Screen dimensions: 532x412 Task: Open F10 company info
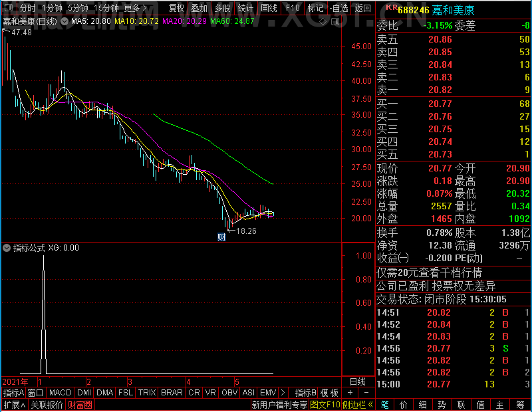(x=293, y=8)
